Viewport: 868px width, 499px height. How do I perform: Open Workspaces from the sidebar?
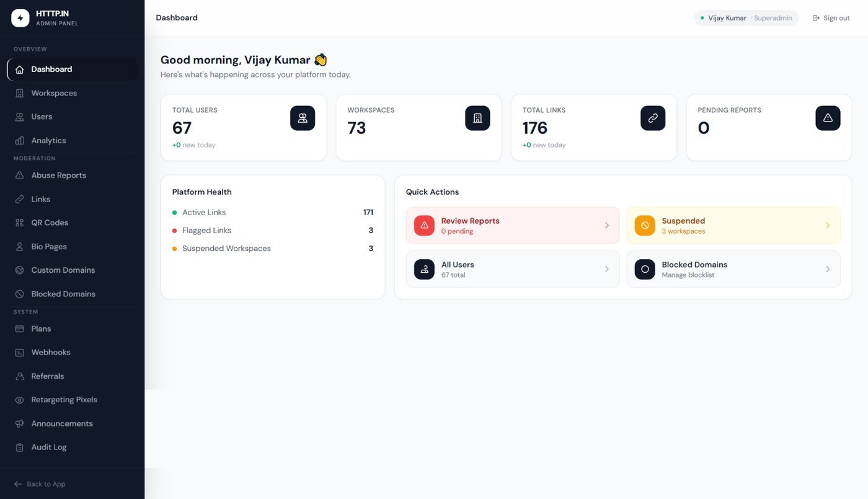(73, 93)
